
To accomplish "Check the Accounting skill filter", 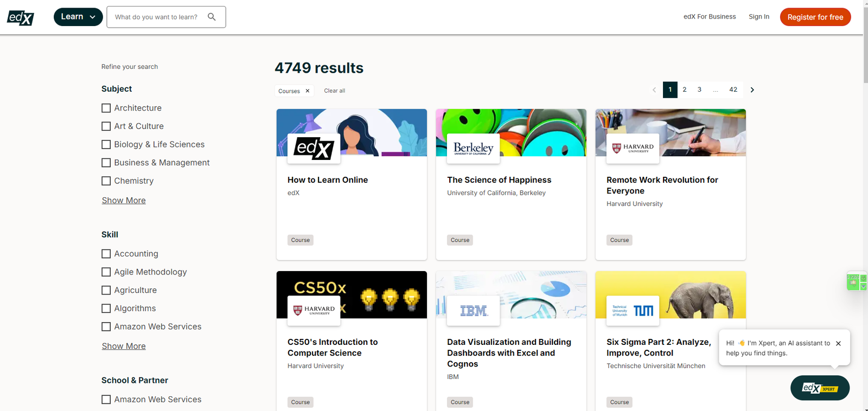I will (x=106, y=254).
